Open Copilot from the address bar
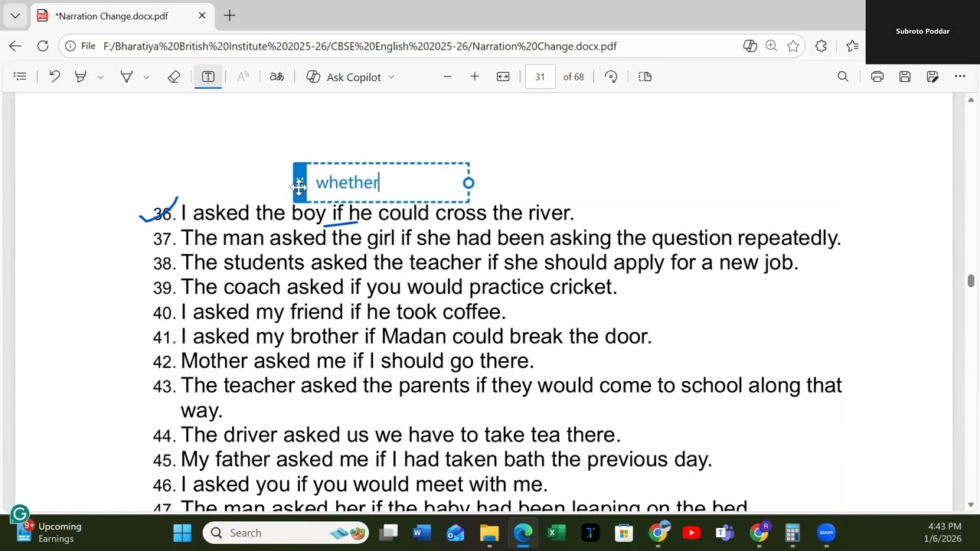Image resolution: width=980 pixels, height=551 pixels. [750, 46]
